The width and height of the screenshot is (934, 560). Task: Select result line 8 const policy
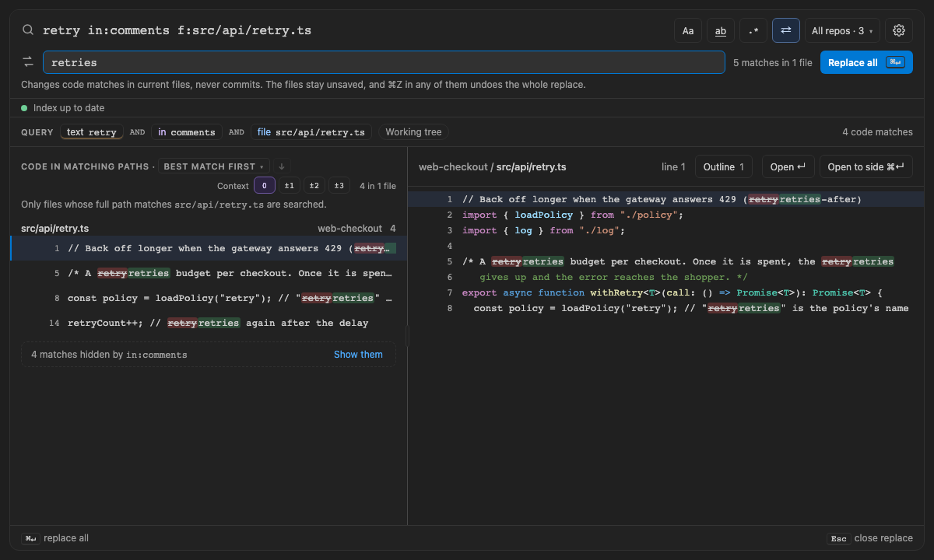pyautogui.click(x=209, y=298)
